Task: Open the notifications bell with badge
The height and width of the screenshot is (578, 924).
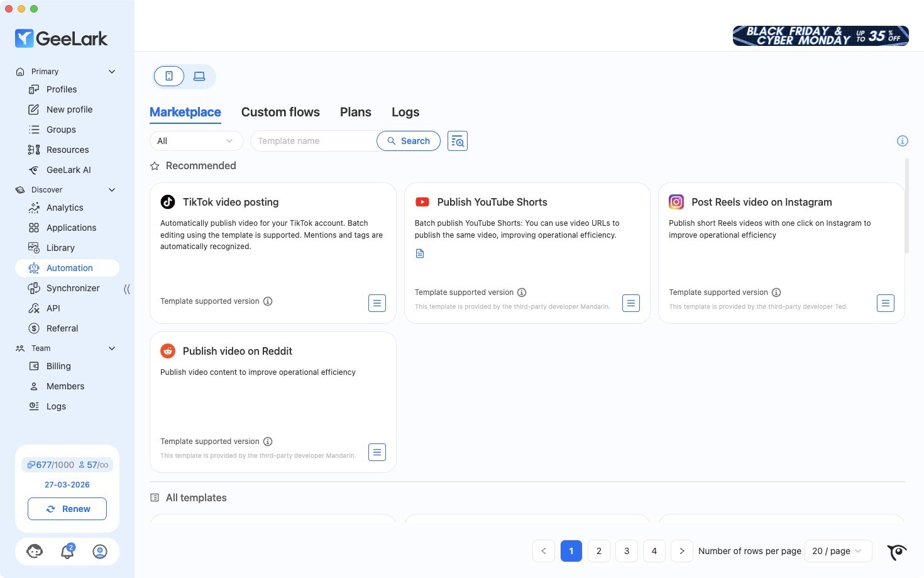Action: (67, 552)
